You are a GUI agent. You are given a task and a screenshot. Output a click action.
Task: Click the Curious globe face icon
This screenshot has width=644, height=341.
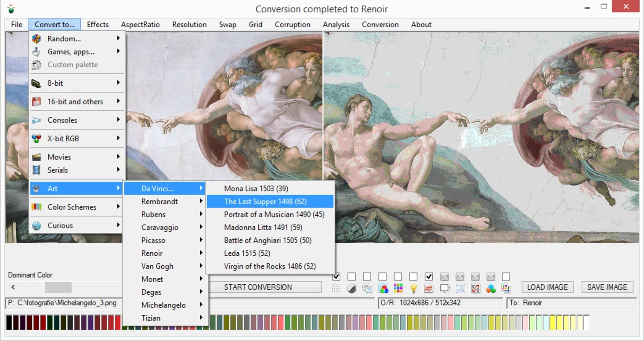coord(37,225)
